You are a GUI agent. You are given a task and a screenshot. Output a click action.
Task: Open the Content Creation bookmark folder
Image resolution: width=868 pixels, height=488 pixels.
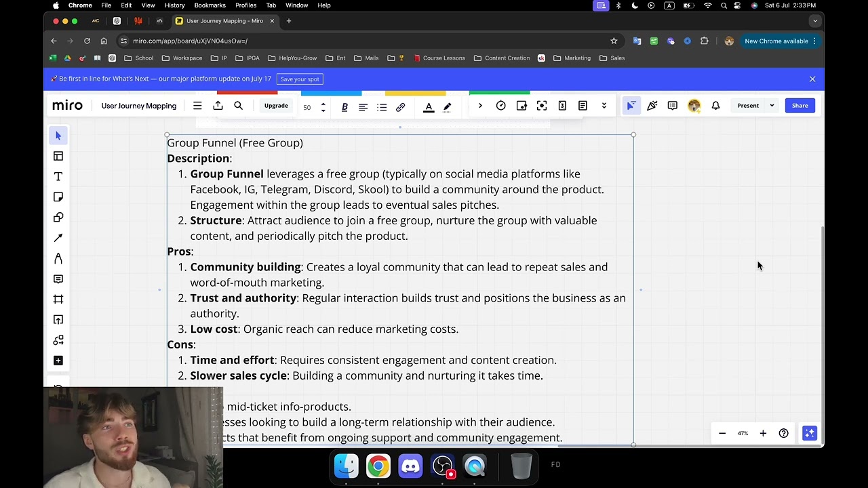coord(502,58)
